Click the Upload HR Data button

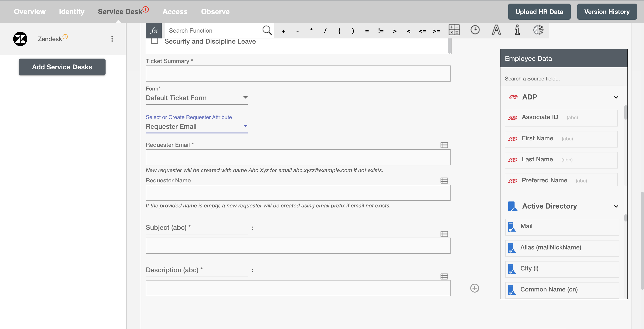click(540, 11)
